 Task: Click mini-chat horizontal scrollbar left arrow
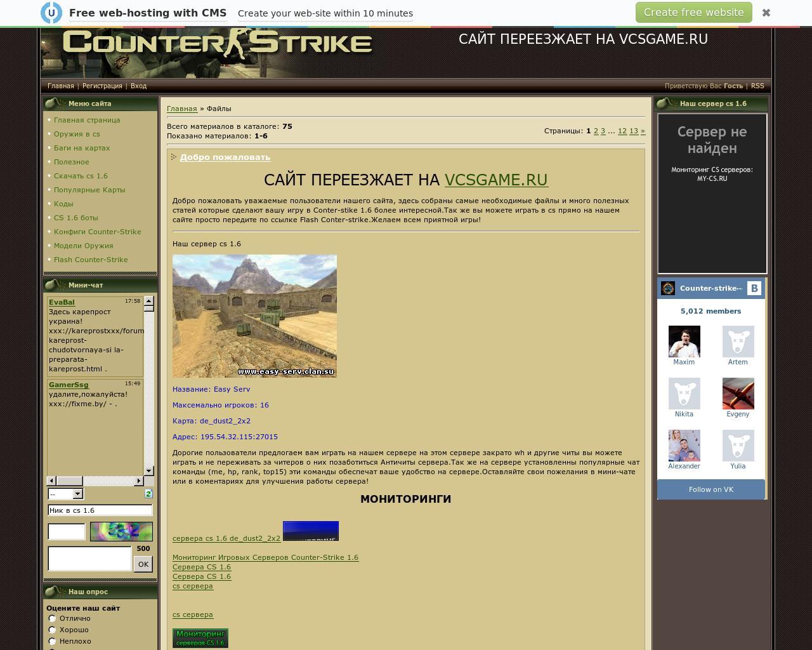pyautogui.click(x=51, y=481)
